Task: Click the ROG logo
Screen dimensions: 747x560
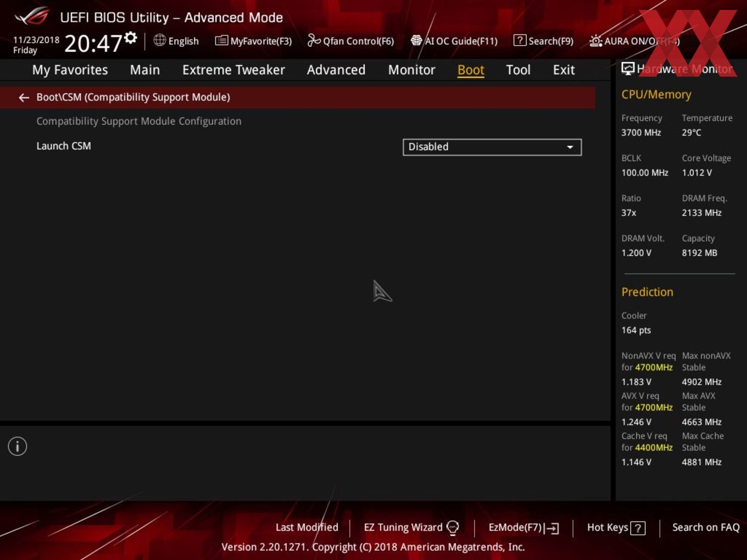Action: pos(32,16)
